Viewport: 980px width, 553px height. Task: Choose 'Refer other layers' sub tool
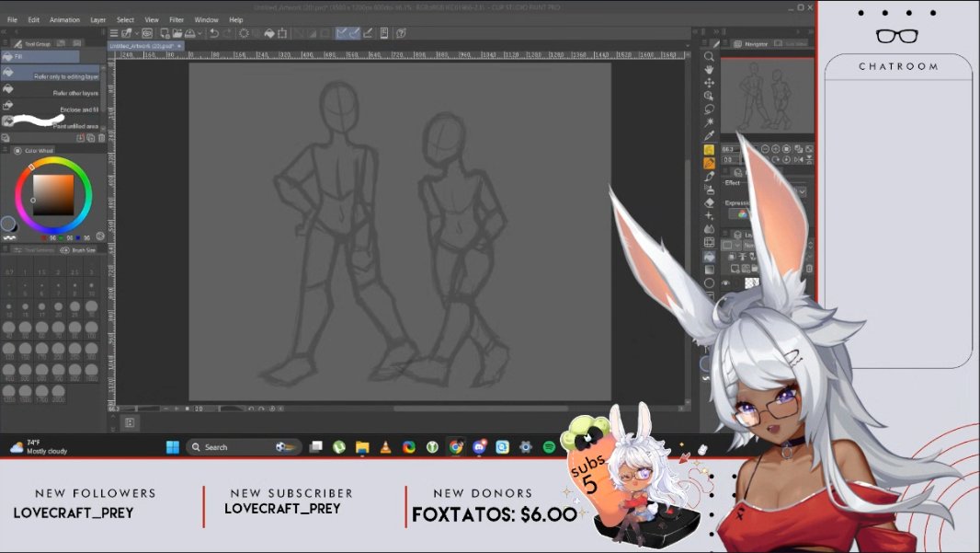pos(51,90)
